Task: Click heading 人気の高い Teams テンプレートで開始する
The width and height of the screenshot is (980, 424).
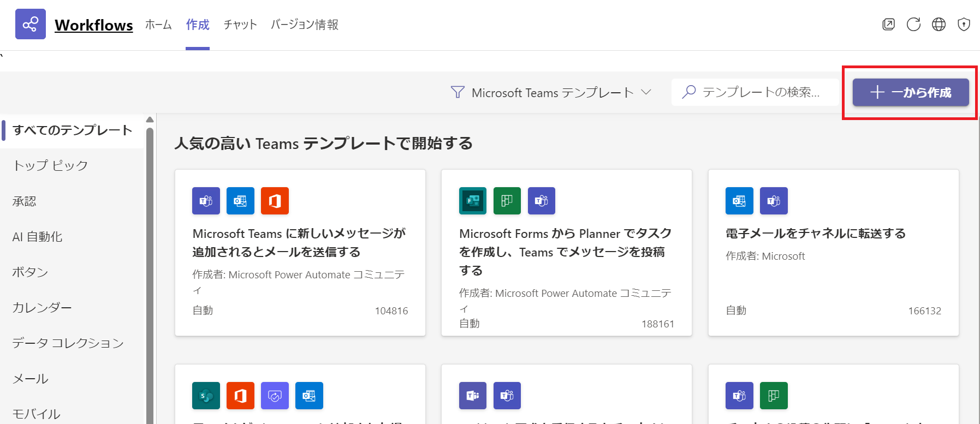Action: (324, 144)
